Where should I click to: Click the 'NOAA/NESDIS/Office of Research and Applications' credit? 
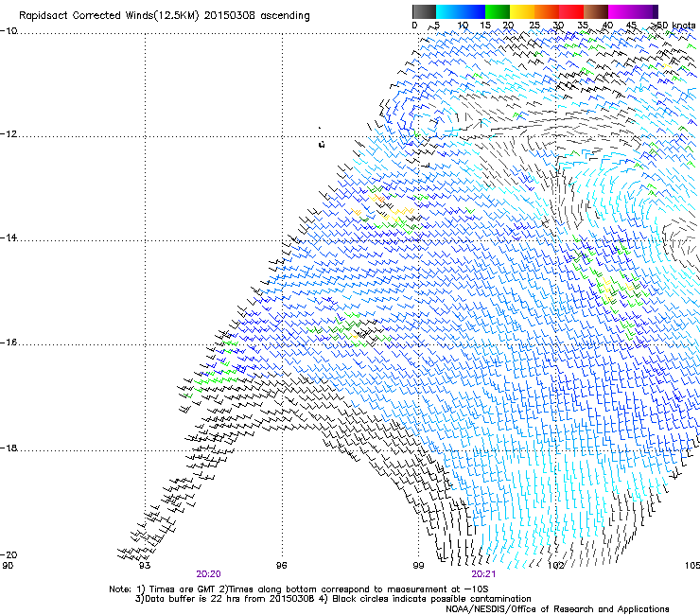tap(557, 609)
